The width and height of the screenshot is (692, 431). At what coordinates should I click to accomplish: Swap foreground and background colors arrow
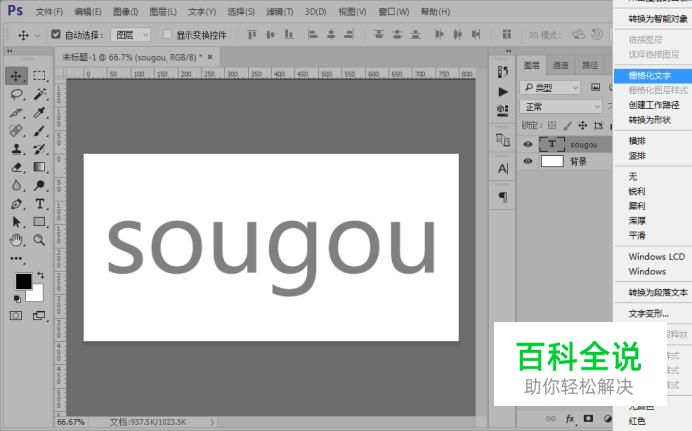pyautogui.click(x=41, y=275)
